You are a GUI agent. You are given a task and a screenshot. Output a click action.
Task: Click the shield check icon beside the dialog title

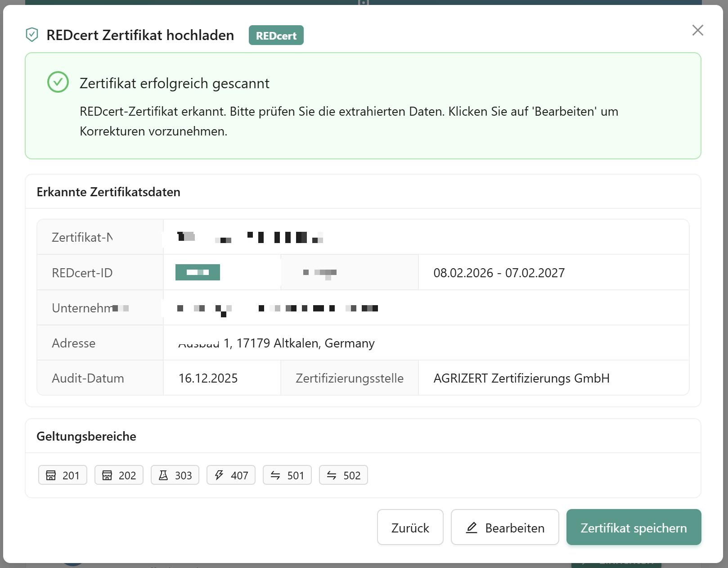click(31, 34)
